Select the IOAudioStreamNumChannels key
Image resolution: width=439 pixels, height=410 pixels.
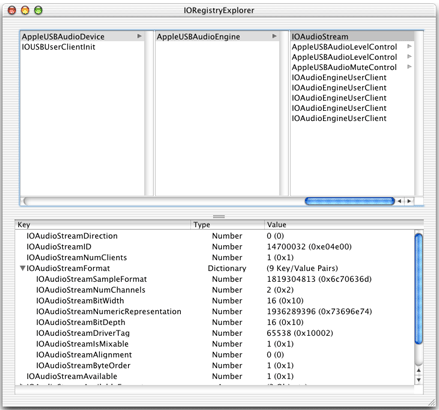tap(91, 290)
